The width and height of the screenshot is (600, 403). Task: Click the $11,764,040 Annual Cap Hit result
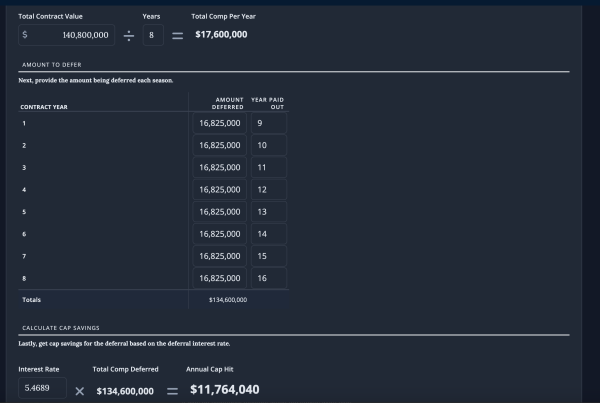225,390
